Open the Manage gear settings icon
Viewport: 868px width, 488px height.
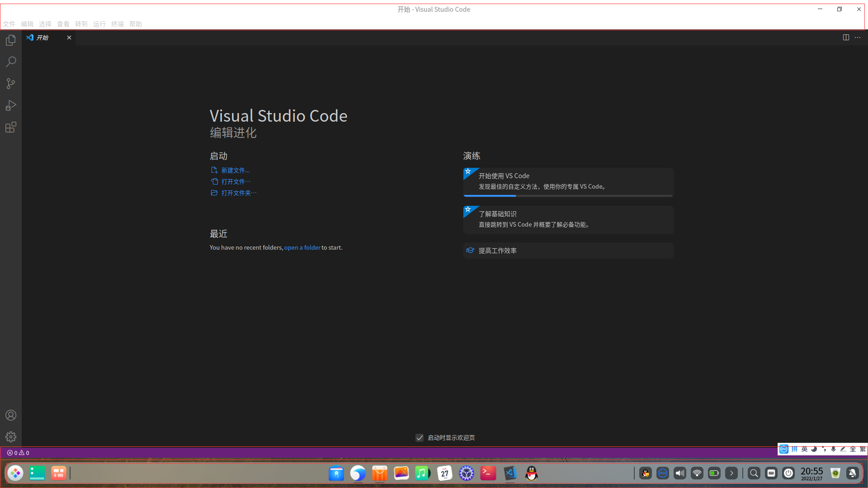pos(11,437)
